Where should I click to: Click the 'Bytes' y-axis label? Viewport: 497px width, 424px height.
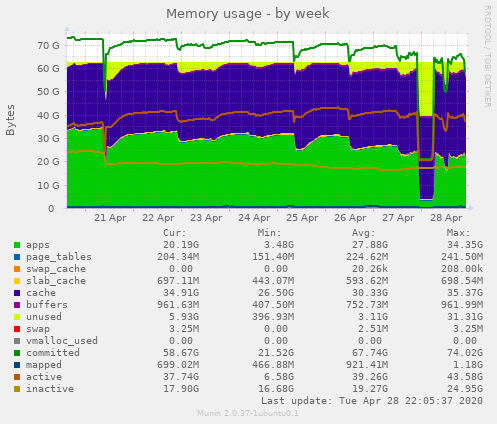tap(10, 120)
